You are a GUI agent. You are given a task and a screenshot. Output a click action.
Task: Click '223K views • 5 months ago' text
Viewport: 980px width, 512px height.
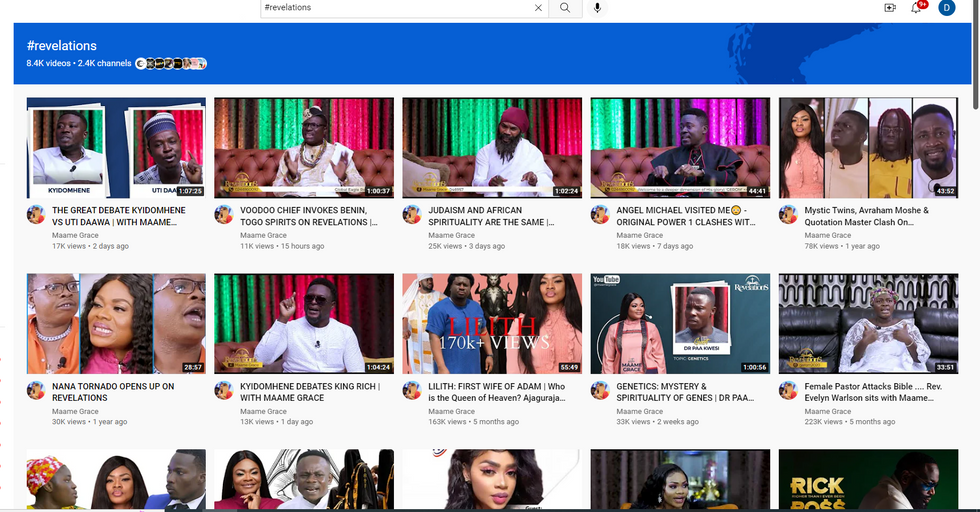tap(849, 422)
